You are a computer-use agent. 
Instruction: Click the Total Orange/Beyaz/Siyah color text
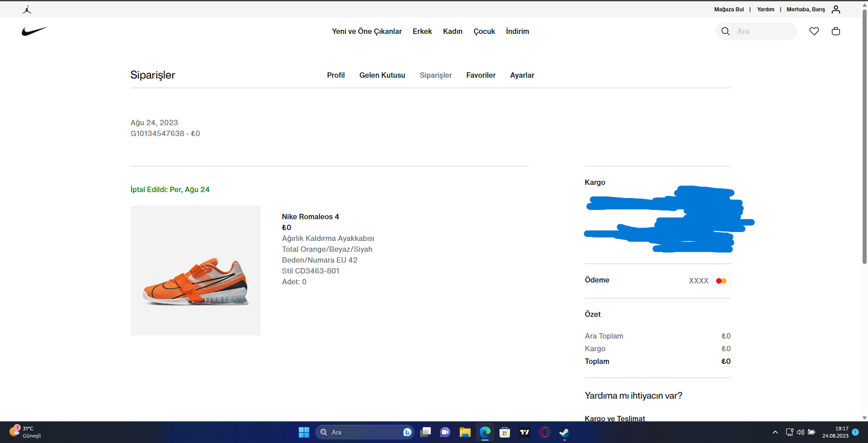[327, 249]
